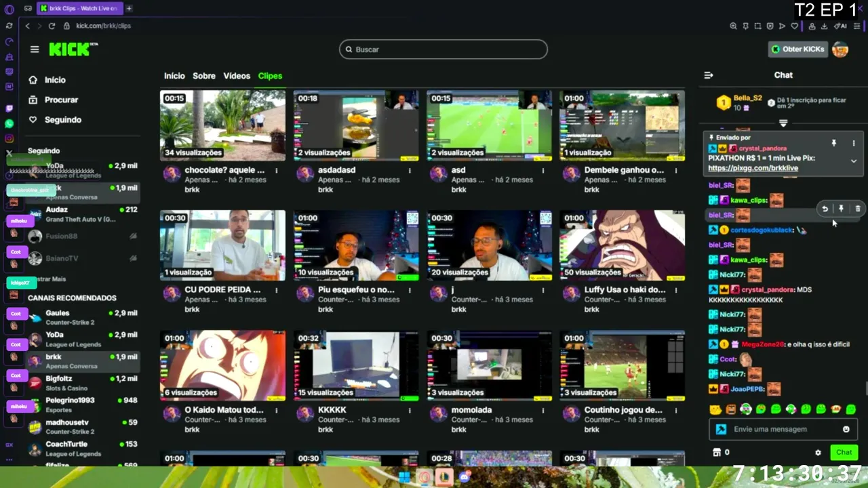Open the user profile avatar
This screenshot has height=488, width=868.
(840, 49)
